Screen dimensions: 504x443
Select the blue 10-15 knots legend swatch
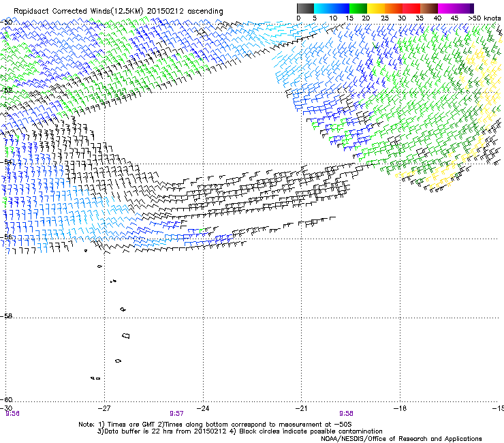(x=341, y=8)
